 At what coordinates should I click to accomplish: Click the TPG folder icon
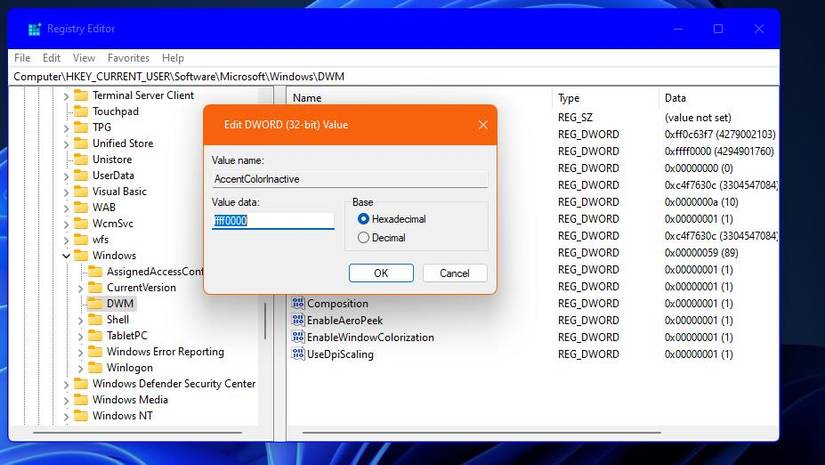[x=81, y=127]
